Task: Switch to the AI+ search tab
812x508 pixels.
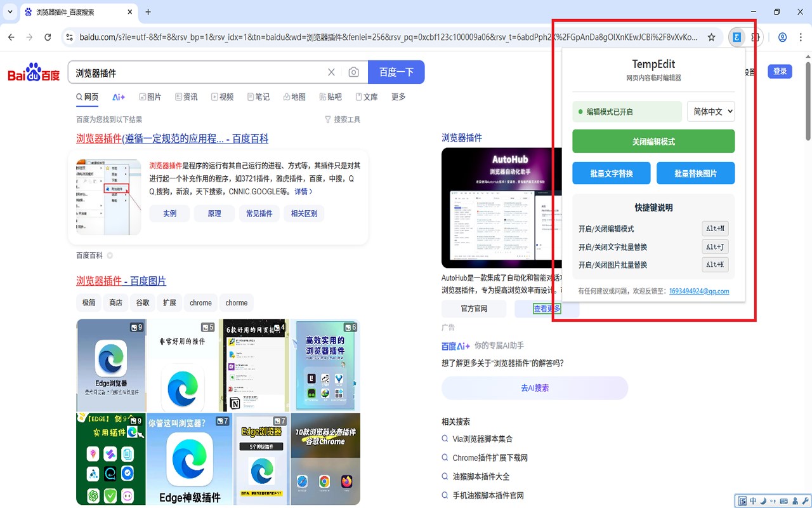Action: click(x=119, y=97)
